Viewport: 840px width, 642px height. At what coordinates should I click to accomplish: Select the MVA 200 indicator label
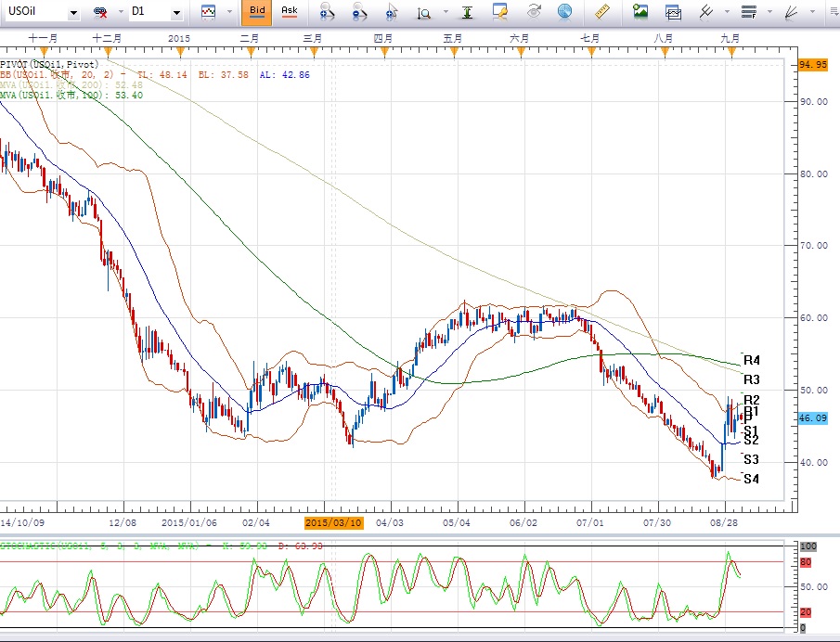[x=71, y=85]
